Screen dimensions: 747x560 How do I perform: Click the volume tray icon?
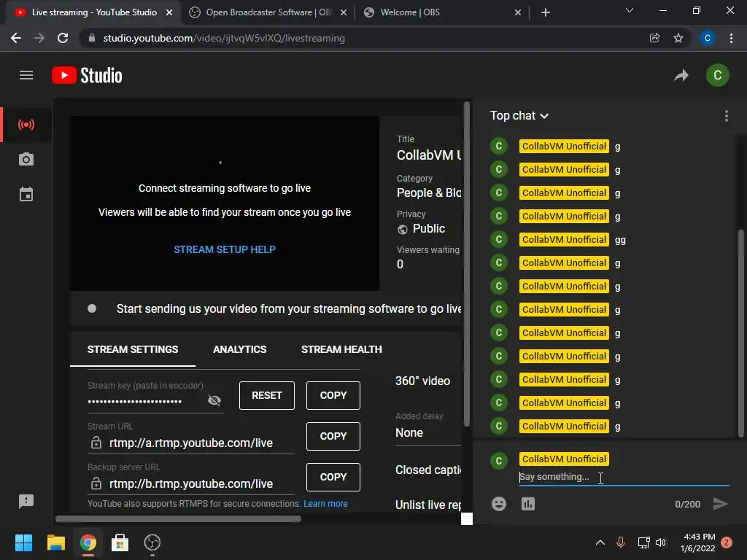(x=661, y=542)
